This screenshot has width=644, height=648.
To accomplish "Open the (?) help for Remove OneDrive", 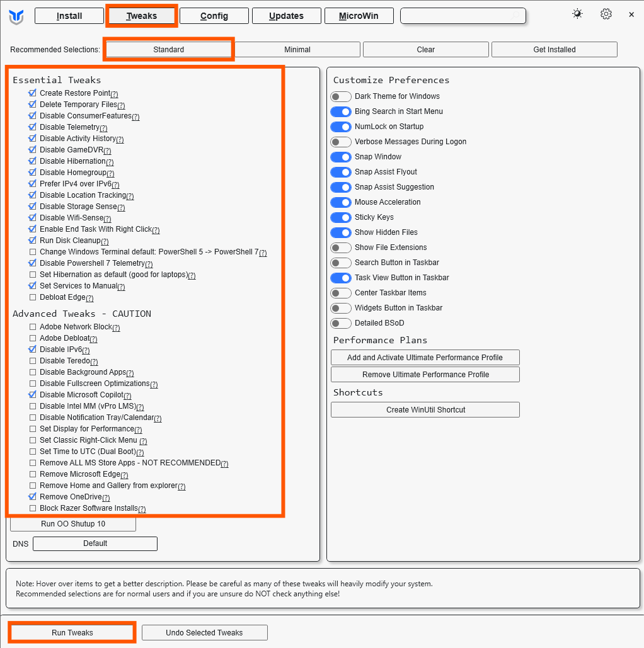I will pos(106,497).
